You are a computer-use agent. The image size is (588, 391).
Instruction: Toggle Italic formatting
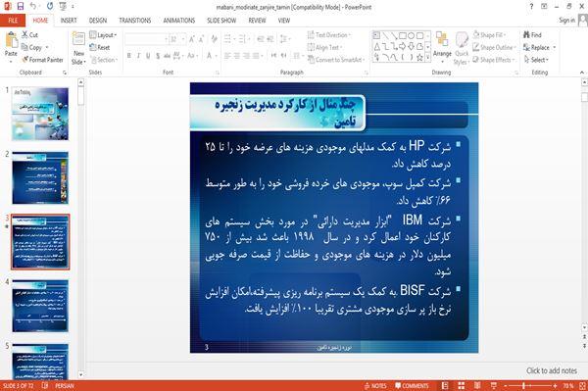tap(138, 56)
